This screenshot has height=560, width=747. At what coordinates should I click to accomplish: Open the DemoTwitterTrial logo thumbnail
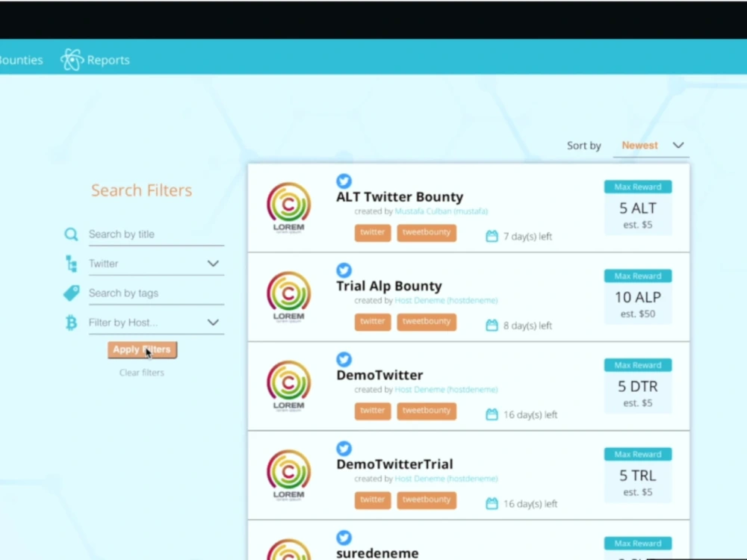[x=288, y=475]
